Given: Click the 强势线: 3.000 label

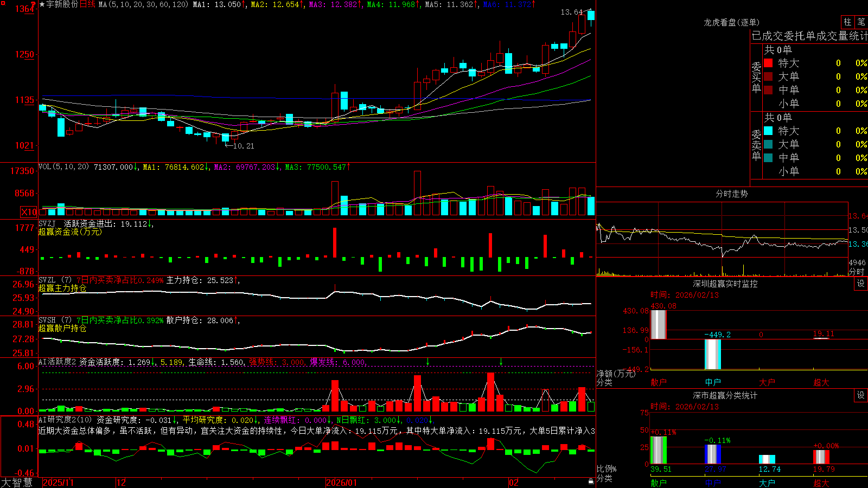Looking at the screenshot, I should (x=277, y=362).
